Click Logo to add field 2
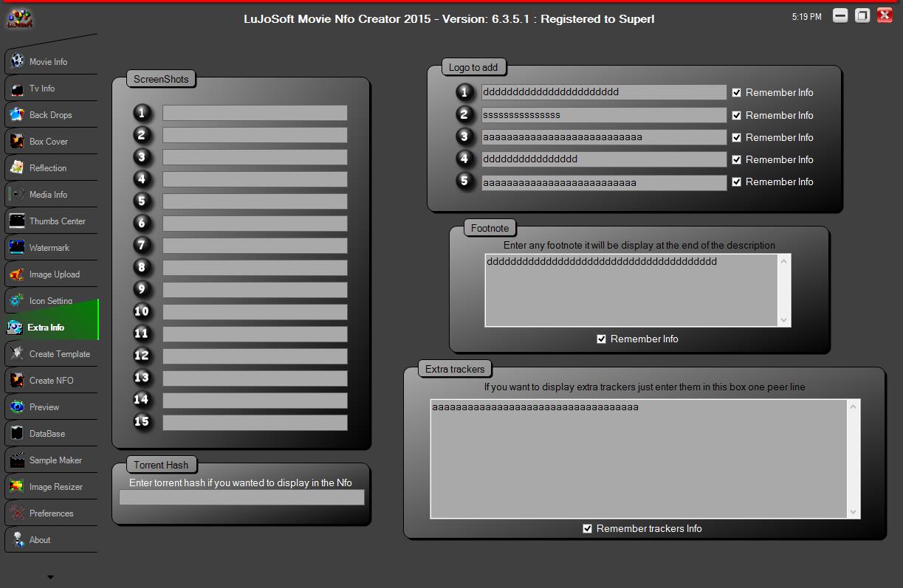 (604, 115)
